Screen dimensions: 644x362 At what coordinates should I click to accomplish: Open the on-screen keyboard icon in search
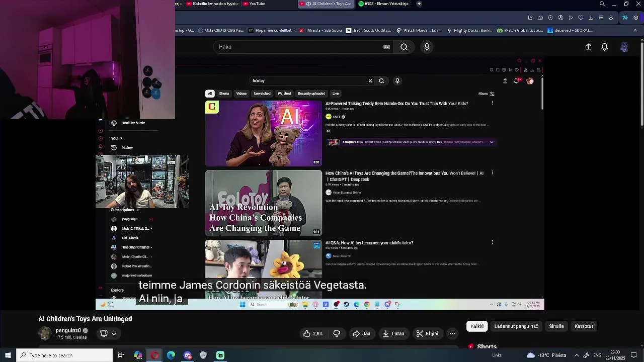(386, 47)
